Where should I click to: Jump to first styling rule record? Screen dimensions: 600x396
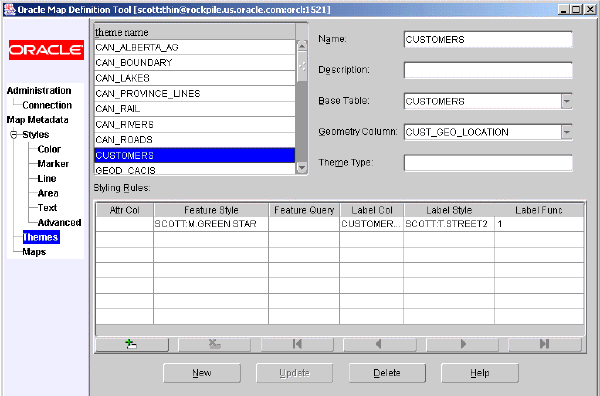click(297, 344)
